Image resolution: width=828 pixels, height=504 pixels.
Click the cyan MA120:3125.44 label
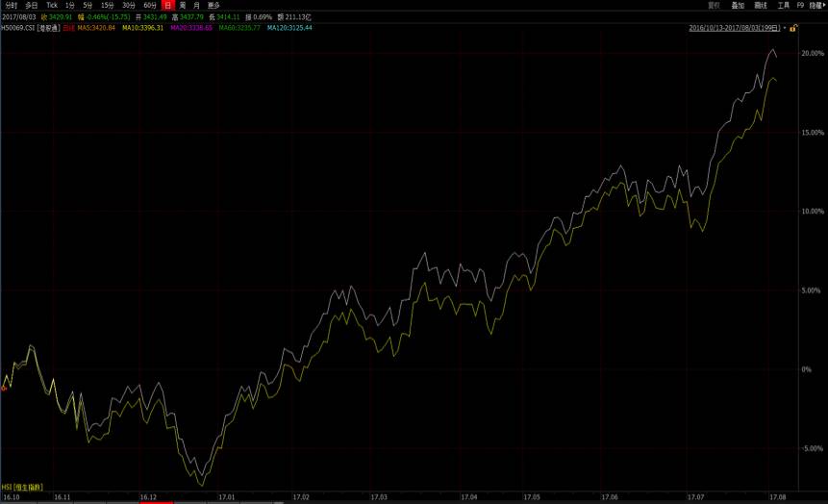[x=289, y=28]
